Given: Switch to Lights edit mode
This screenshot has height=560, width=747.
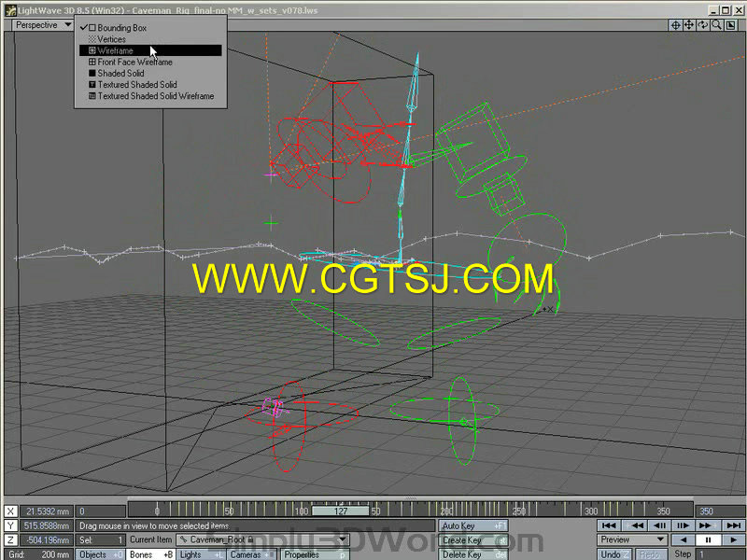Looking at the screenshot, I should (x=201, y=554).
